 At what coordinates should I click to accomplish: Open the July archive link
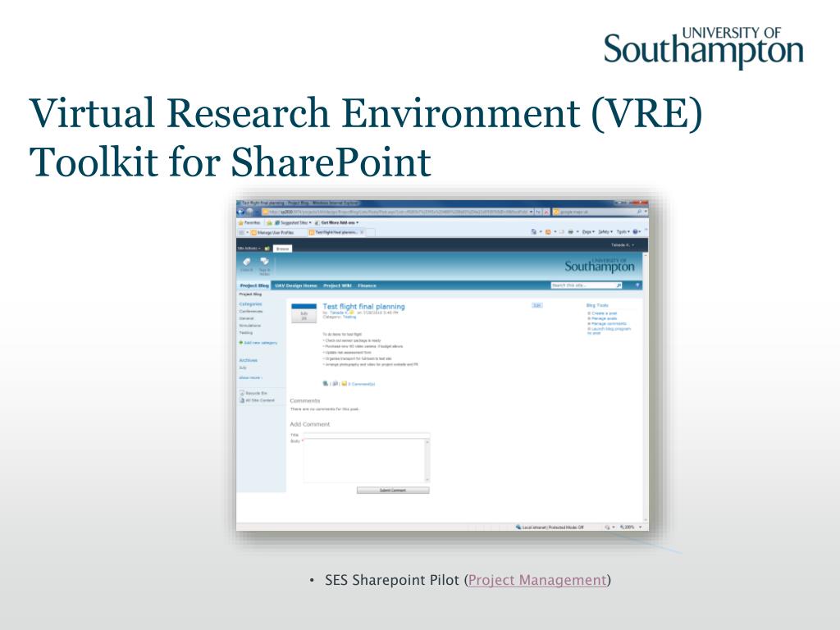243,367
